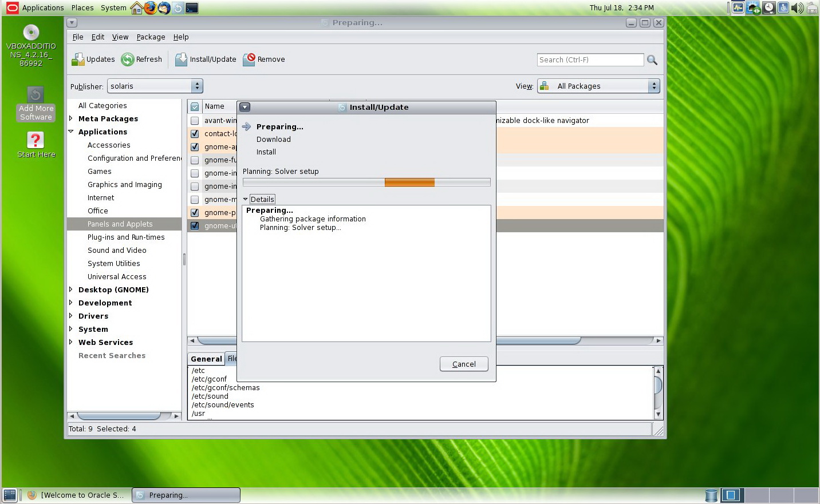Screen dimensions: 820x504
Task: Select All Categories in sidebar
Action: 102,106
